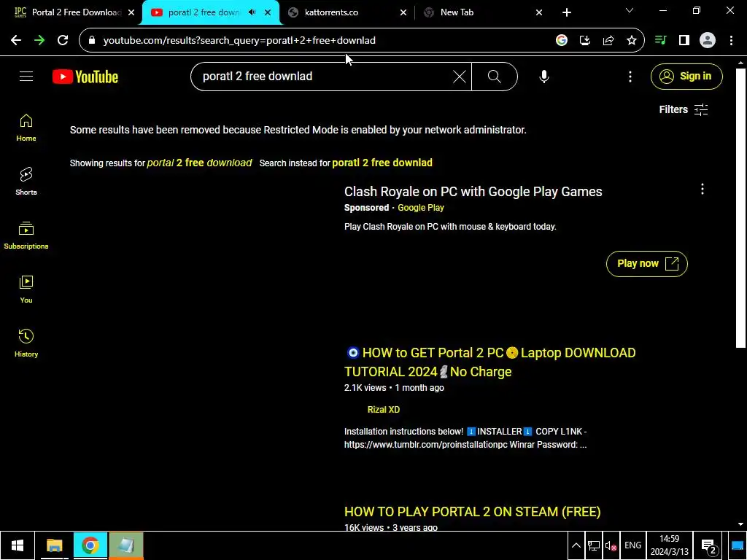The height and width of the screenshot is (560, 747).
Task: Open the Windows Start menu
Action: point(18,545)
